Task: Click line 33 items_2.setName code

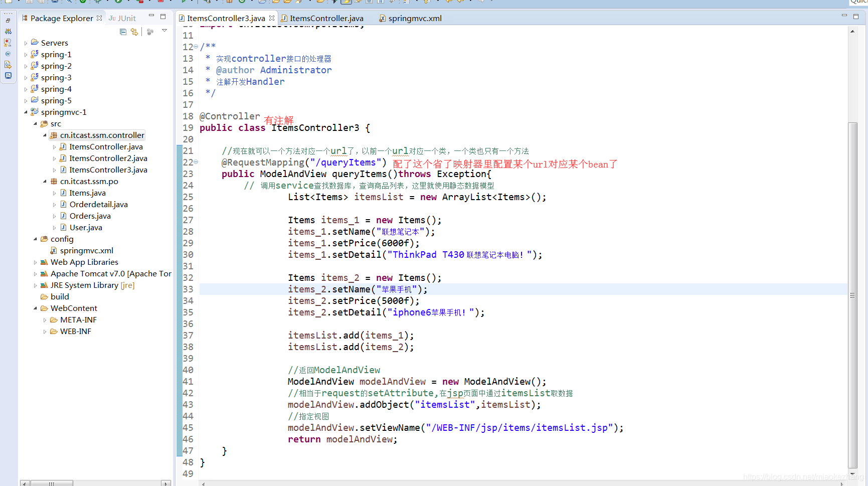Action: pos(358,289)
